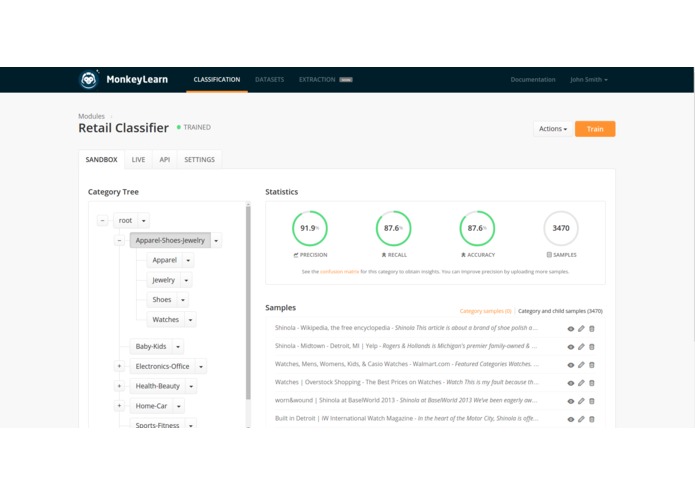Delete the Built in Detroit iW Magazine sample
Image resolution: width=695 pixels, height=494 pixels.
pos(592,419)
